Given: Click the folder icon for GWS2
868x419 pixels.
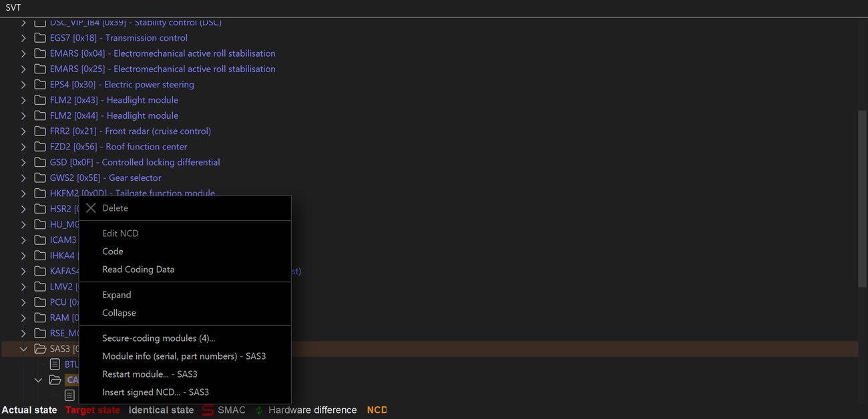Looking at the screenshot, I should point(40,178).
